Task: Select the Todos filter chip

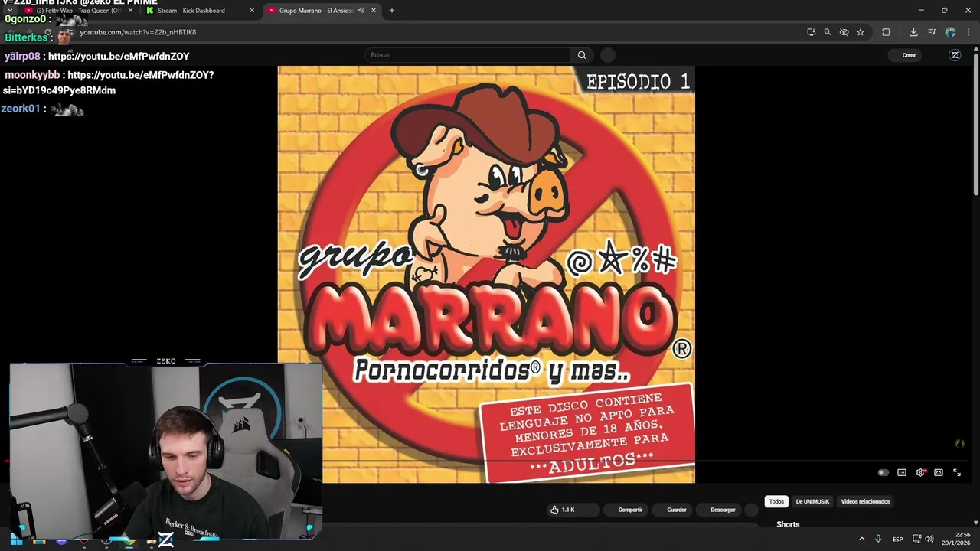Action: tap(776, 501)
